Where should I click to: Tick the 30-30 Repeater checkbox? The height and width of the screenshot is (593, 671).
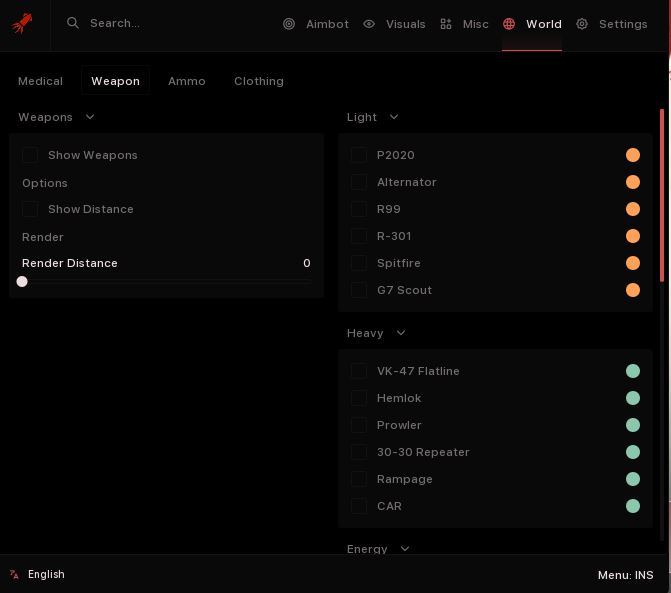pyautogui.click(x=359, y=452)
